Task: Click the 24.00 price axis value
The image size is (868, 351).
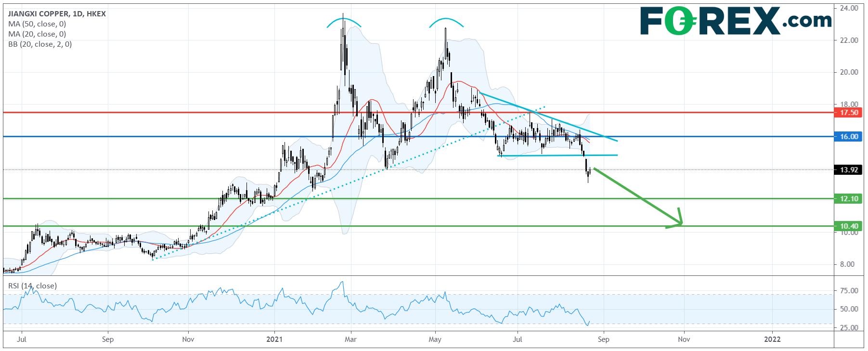Action: [x=849, y=8]
